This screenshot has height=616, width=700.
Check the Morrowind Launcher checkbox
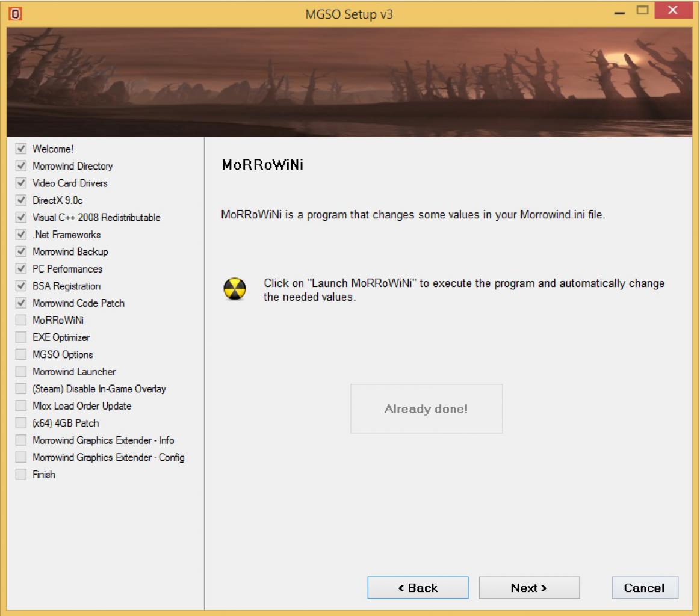click(x=21, y=371)
